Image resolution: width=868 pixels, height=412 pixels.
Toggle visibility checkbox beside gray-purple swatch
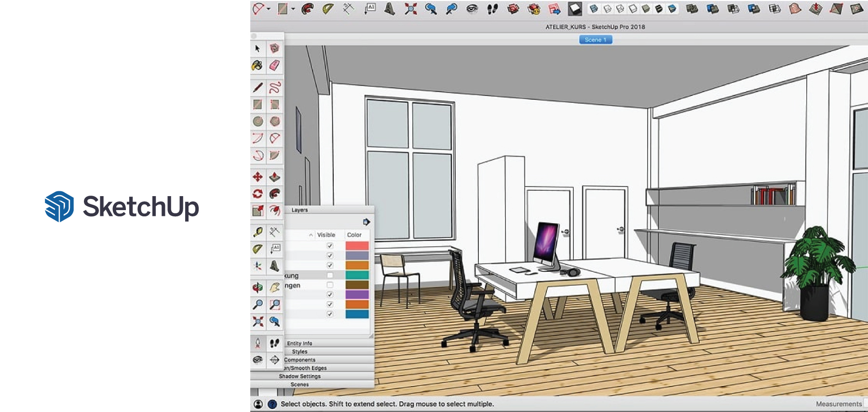tap(330, 255)
